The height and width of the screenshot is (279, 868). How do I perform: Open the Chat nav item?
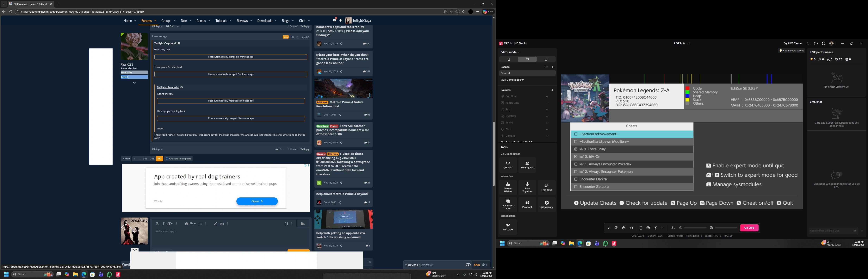302,21
